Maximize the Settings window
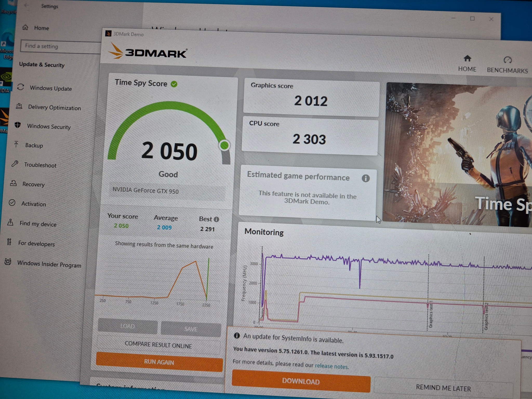The image size is (532, 399). (x=472, y=18)
